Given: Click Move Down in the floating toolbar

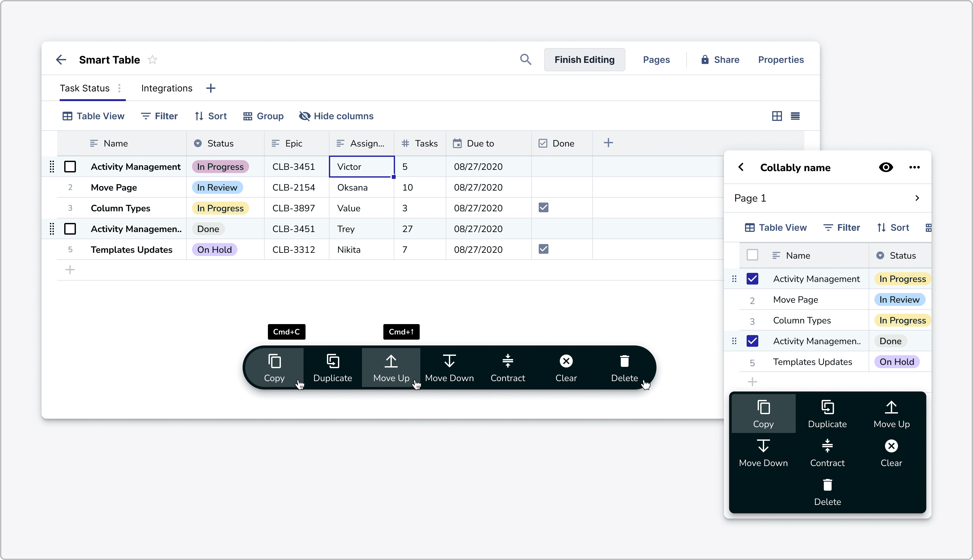Looking at the screenshot, I should coord(449,368).
